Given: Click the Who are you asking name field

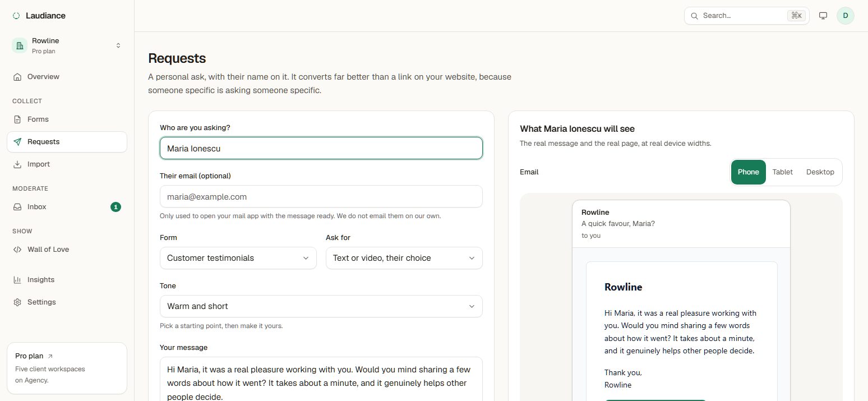Looking at the screenshot, I should (321, 148).
